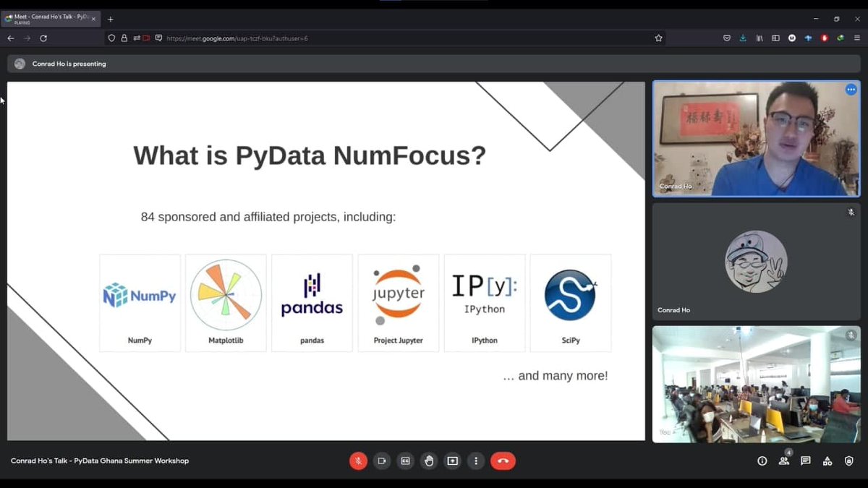The height and width of the screenshot is (488, 868).
Task: Show Firefox downloads panel
Action: pyautogui.click(x=743, y=38)
